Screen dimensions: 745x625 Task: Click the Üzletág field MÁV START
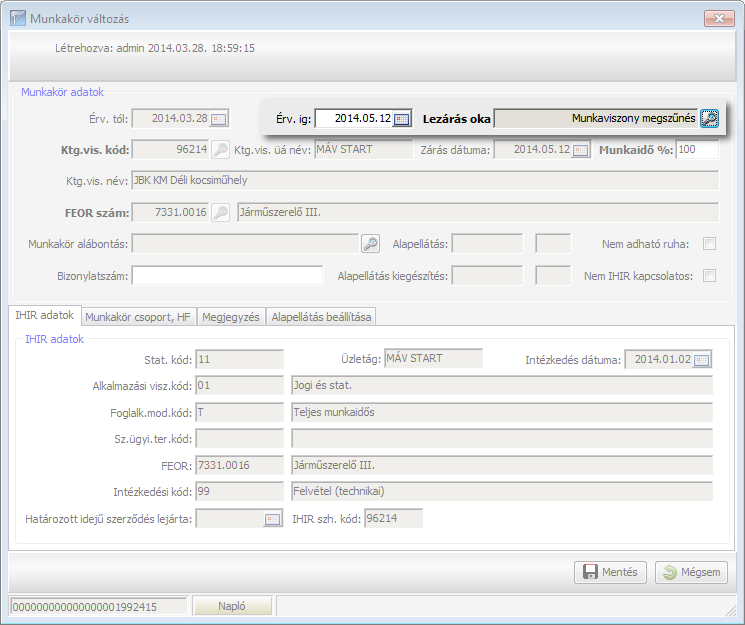click(x=433, y=358)
